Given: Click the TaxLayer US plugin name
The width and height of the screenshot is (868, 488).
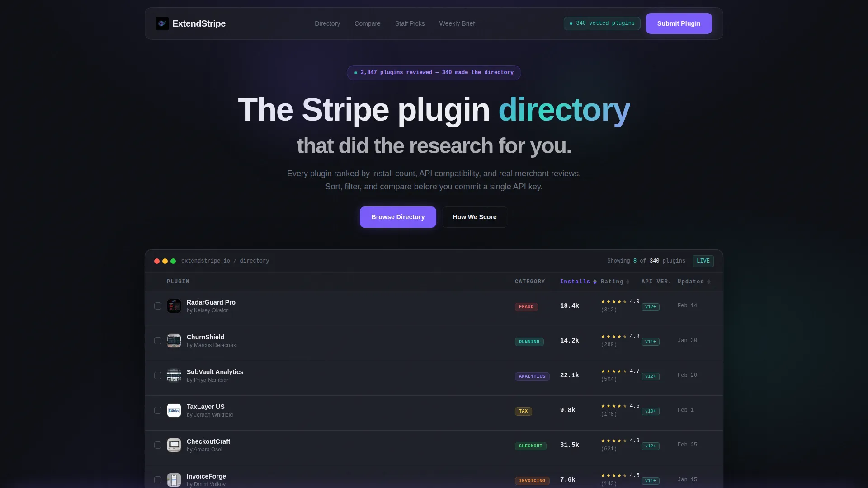Looking at the screenshot, I should 205,407.
